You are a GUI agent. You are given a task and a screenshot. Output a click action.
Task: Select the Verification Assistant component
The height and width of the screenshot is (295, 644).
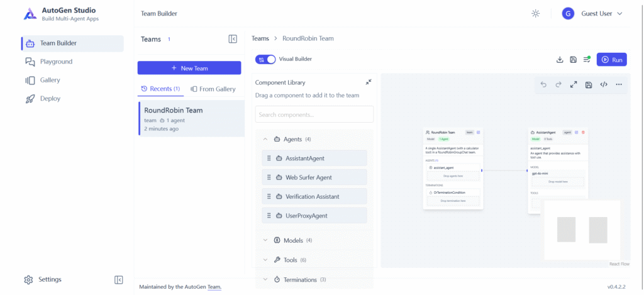pos(314,196)
